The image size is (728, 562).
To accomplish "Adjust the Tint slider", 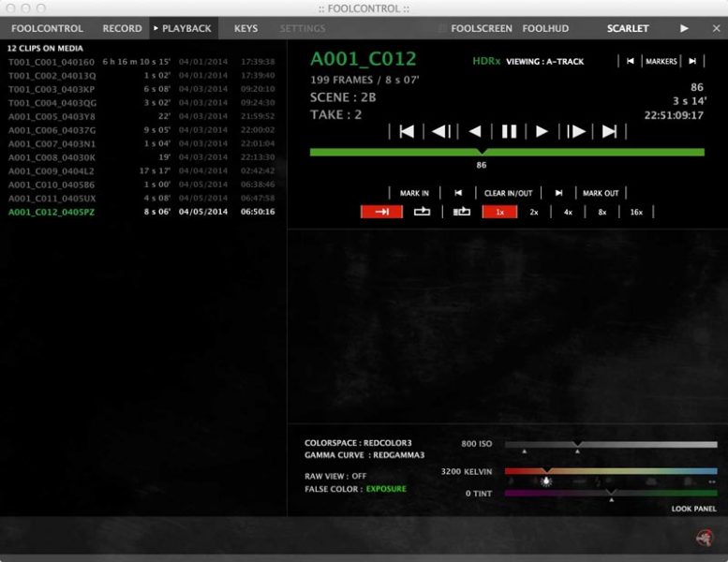I will click(611, 493).
